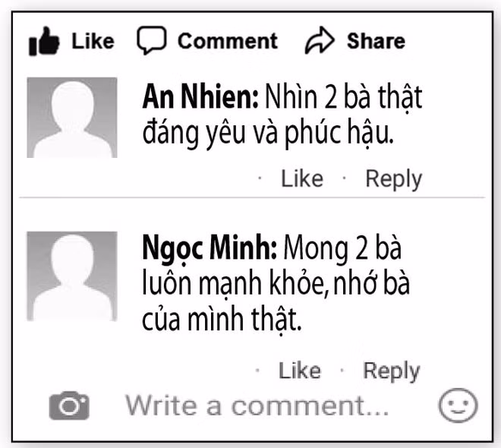Click An Nhien's profile avatar
This screenshot has width=501, height=448.
[x=72, y=117]
